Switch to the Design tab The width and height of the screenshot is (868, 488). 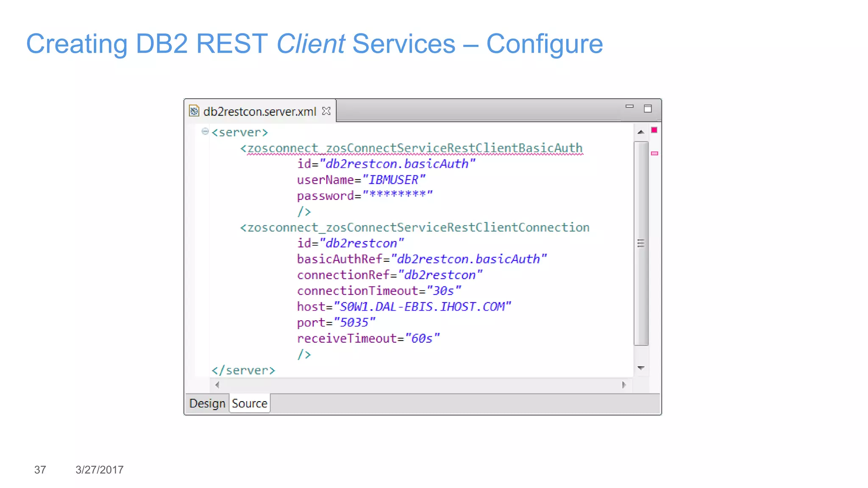coord(207,403)
